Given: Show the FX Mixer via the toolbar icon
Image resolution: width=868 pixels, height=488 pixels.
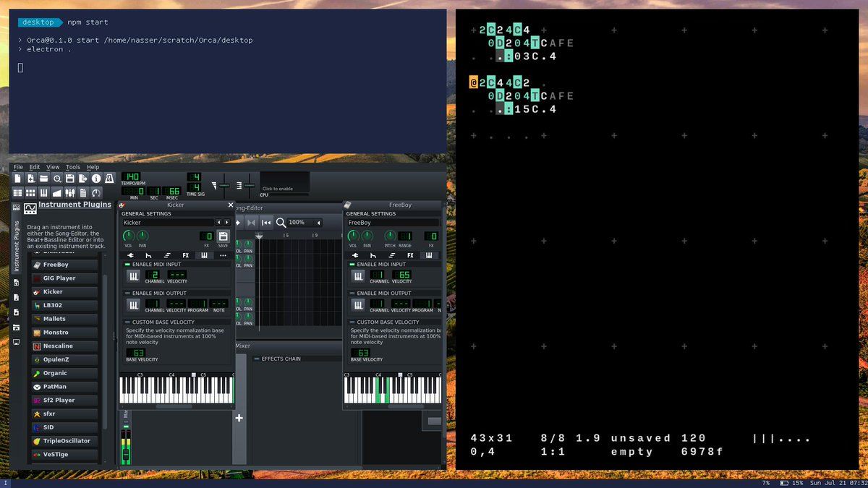Looking at the screenshot, I should coord(70,193).
